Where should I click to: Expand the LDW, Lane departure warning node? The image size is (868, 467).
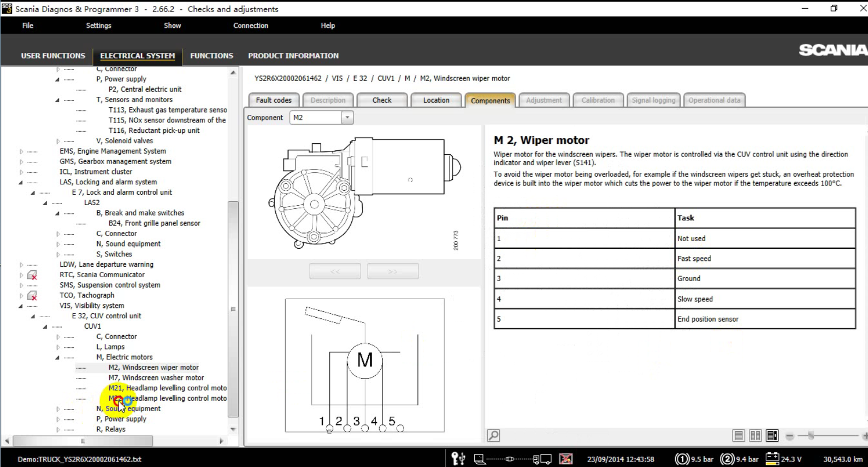point(21,265)
